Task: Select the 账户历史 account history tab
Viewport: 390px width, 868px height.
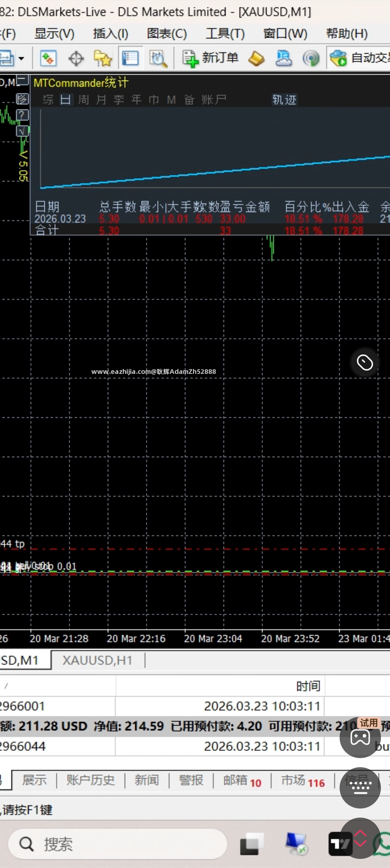Action: (x=91, y=780)
